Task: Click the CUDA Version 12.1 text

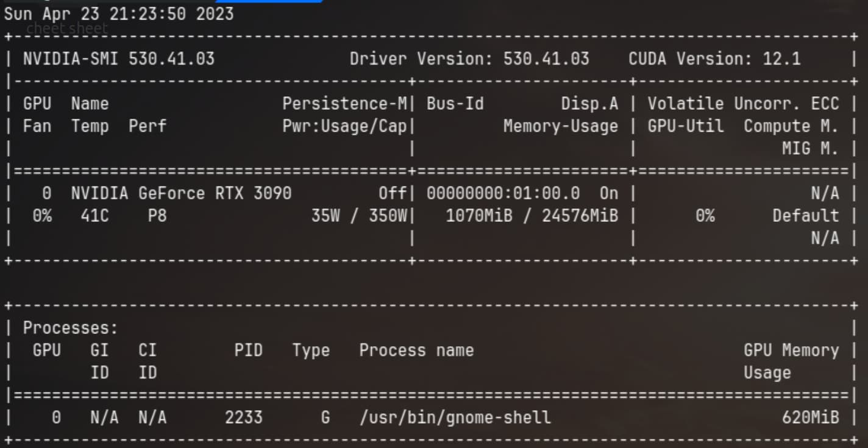Action: click(714, 59)
